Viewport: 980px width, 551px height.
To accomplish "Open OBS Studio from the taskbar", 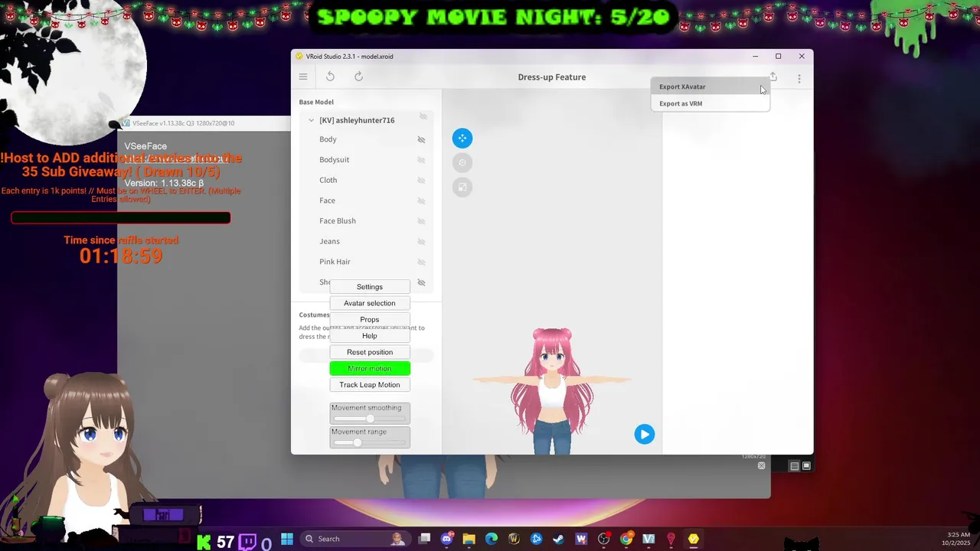I will point(604,539).
